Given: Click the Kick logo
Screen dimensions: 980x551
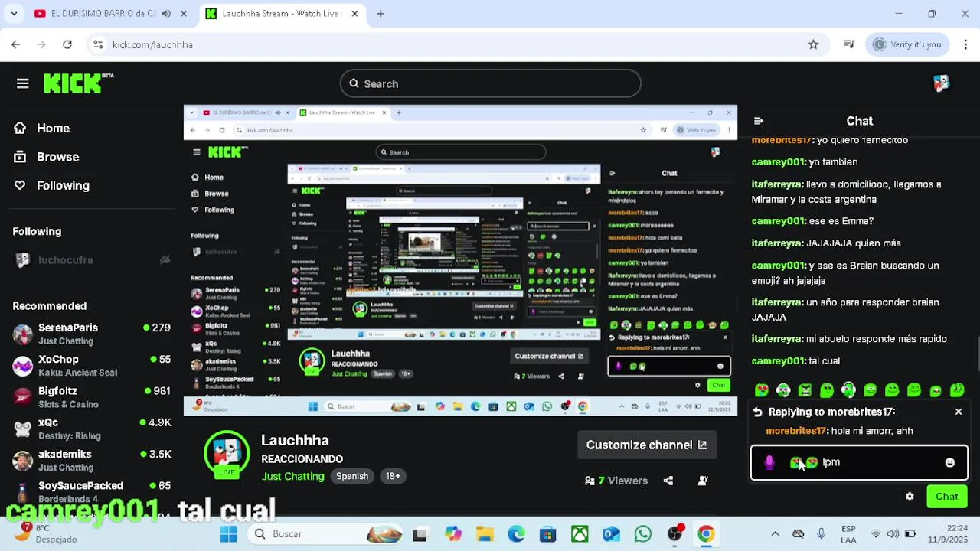Looking at the screenshot, I should (x=78, y=83).
